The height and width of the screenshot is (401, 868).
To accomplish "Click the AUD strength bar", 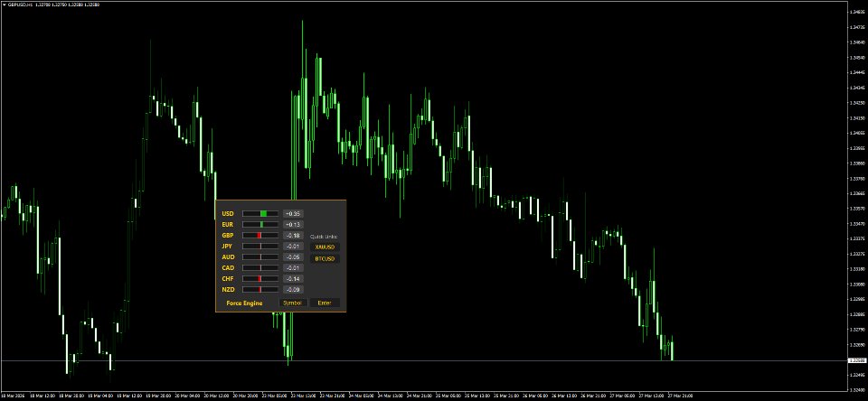I will (x=260, y=257).
